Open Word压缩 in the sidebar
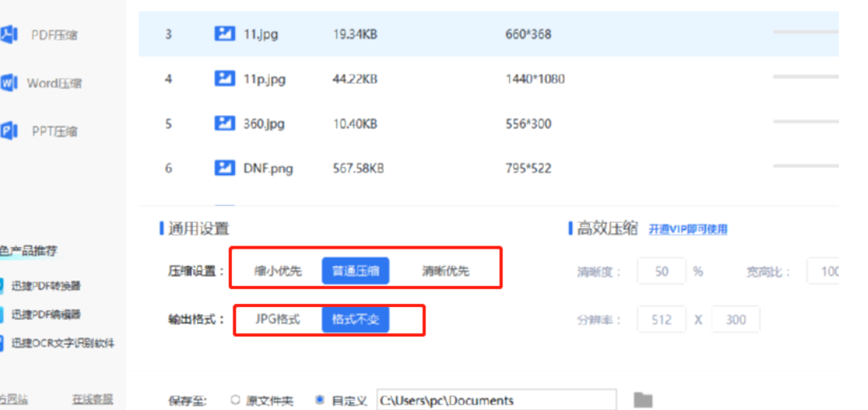This screenshot has height=410, width=868. pos(54,83)
